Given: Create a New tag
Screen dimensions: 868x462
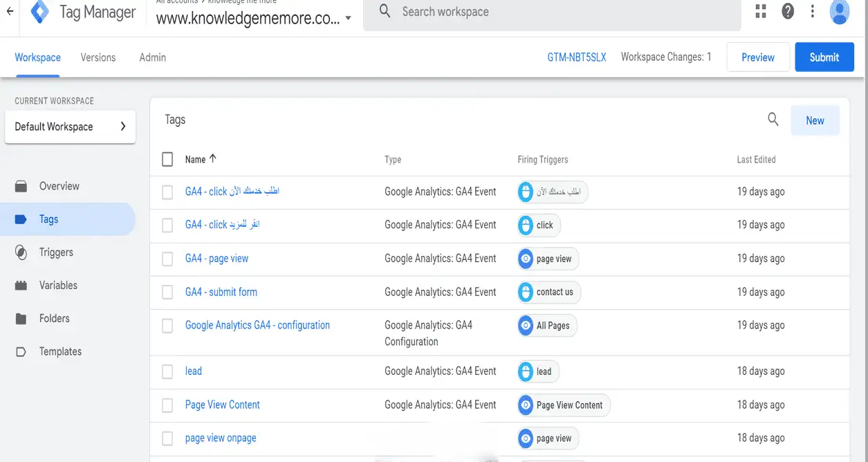Looking at the screenshot, I should tap(815, 120).
